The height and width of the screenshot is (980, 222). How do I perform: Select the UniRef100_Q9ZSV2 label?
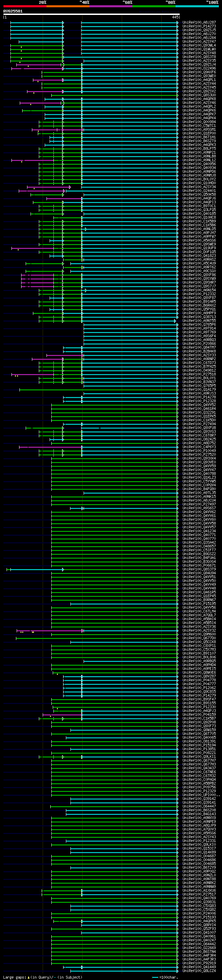[199, 91]
